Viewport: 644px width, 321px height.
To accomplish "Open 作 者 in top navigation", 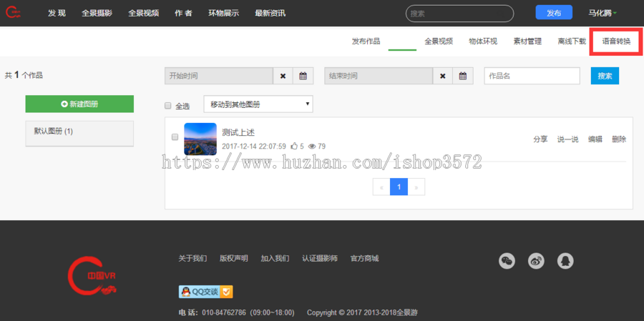I will 183,13.
